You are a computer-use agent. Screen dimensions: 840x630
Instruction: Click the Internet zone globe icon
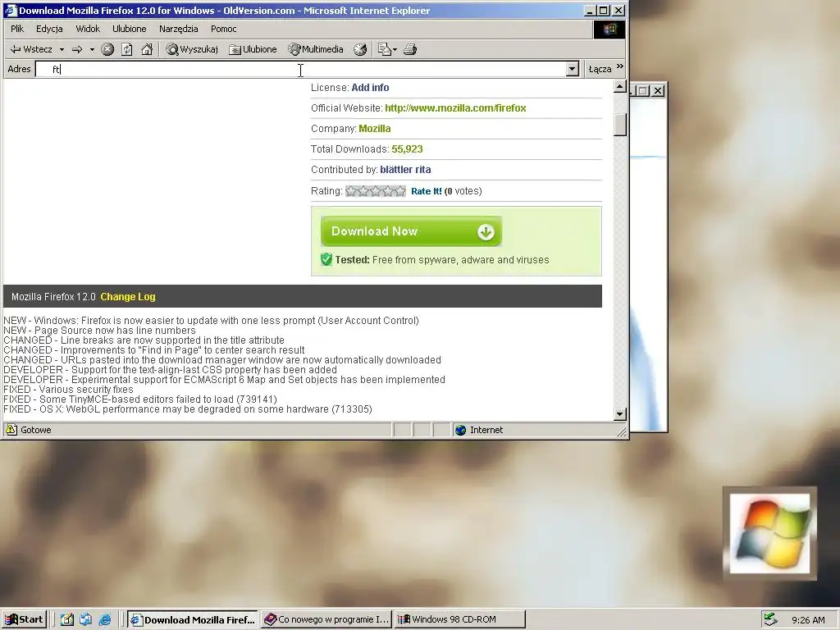(x=461, y=430)
